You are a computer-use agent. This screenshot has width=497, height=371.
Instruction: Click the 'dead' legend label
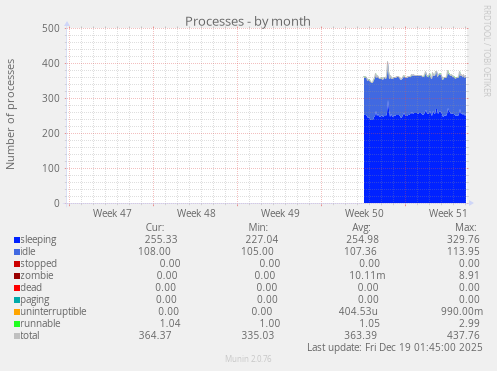[x=31, y=287]
